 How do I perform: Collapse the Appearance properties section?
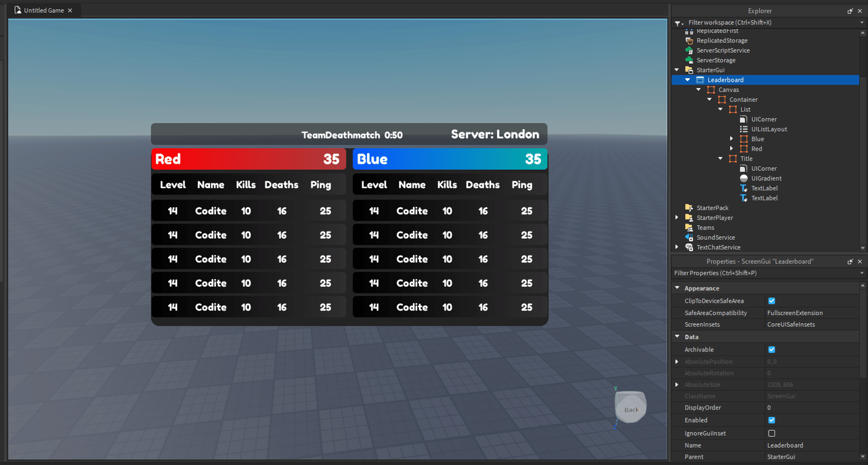677,288
